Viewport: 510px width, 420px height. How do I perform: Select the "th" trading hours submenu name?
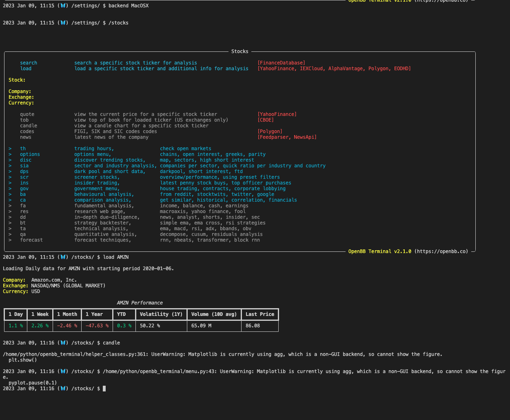pos(23,149)
